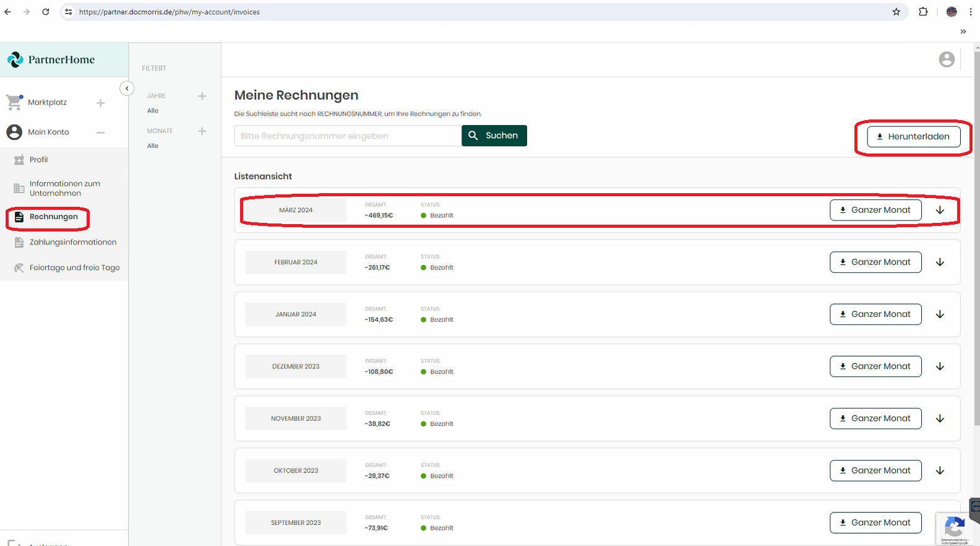Collapse sidebar using the chevron circle button
The width and height of the screenshot is (980, 546).
click(x=127, y=89)
